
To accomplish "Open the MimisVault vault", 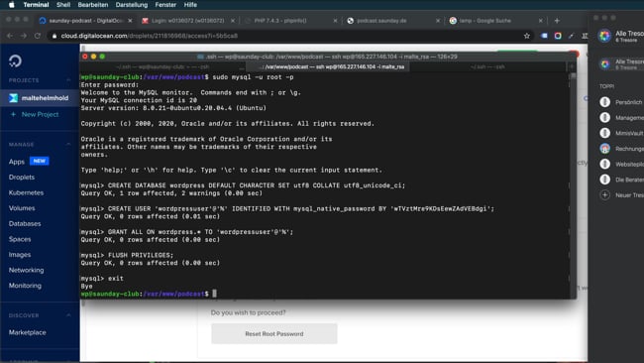I will 621,133.
